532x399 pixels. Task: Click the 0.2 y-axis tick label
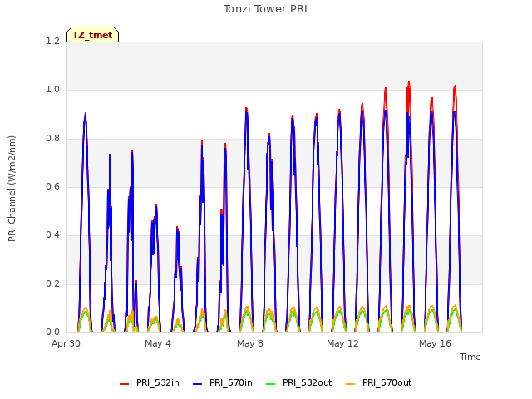(x=52, y=283)
